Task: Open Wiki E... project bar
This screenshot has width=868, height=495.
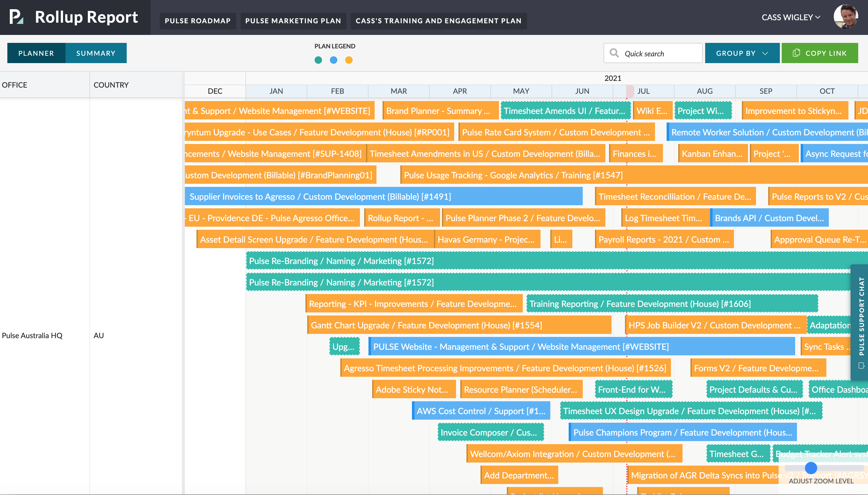Action: pyautogui.click(x=652, y=111)
